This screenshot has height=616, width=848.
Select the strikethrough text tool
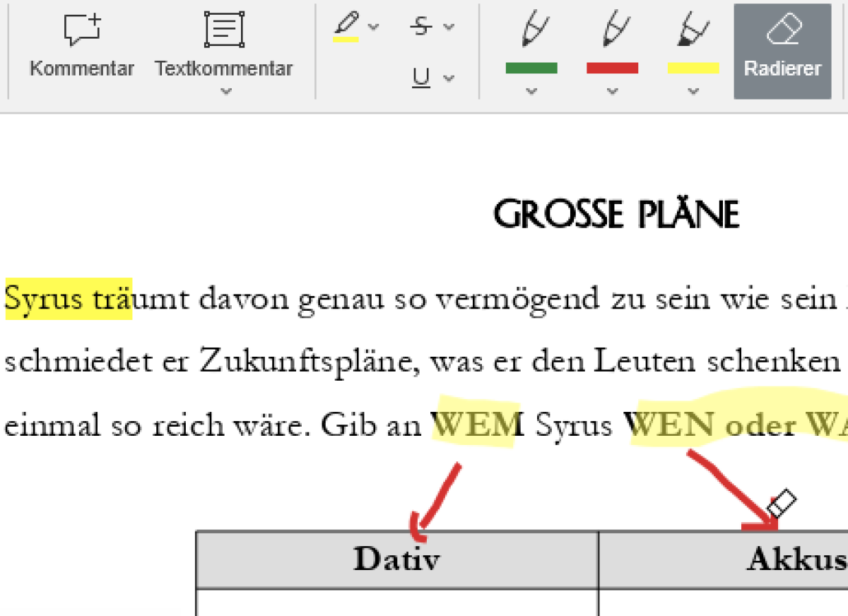tap(421, 27)
